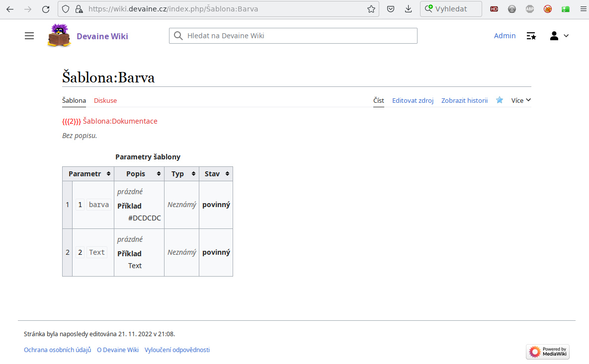Open the Editovat zdroj tab

(x=413, y=100)
